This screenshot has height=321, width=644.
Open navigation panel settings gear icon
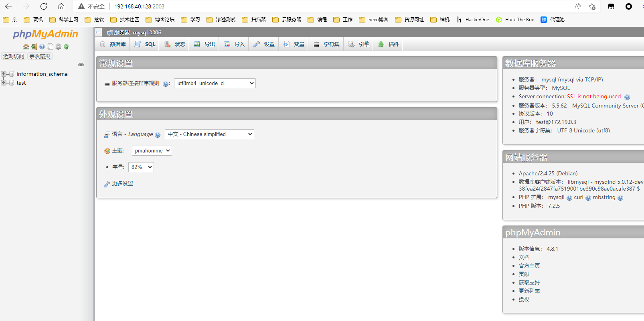click(x=58, y=47)
